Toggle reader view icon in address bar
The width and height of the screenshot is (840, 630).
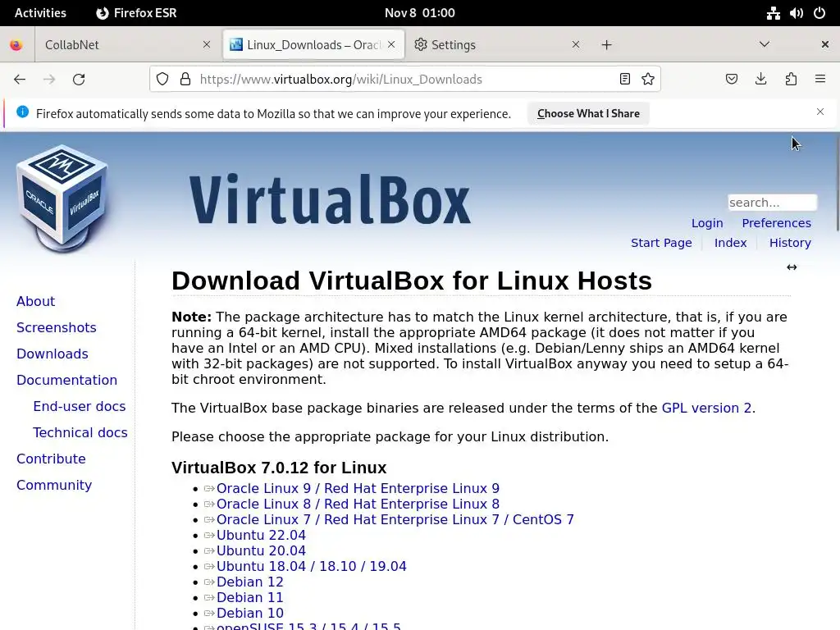(624, 80)
